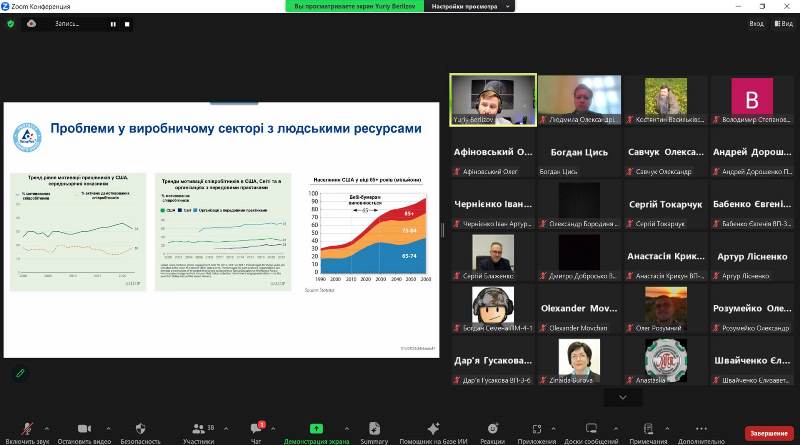
Task: Open the View layout menu
Action: point(784,23)
